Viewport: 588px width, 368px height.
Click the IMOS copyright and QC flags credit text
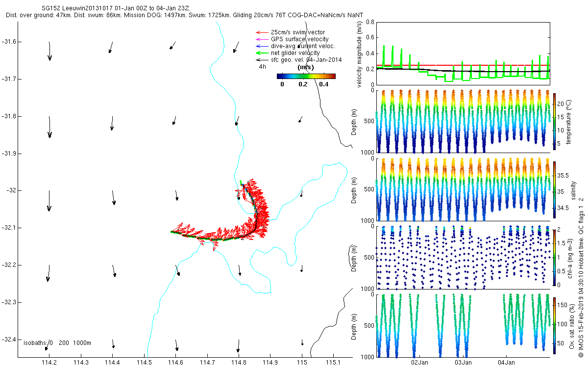coord(582,277)
